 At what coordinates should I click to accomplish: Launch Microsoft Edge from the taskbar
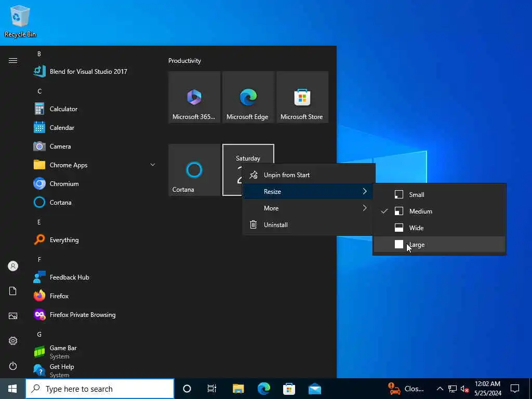click(x=263, y=389)
